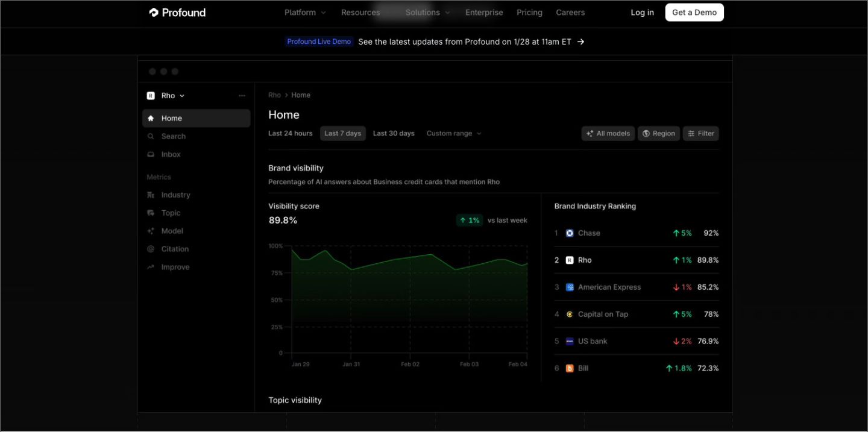Click the Filter button
Viewport: 868px width, 432px height.
click(701, 134)
